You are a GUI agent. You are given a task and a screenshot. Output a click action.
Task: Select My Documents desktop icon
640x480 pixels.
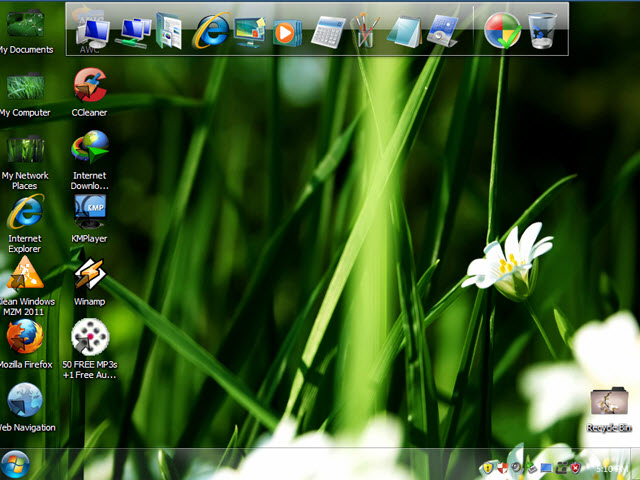tap(26, 33)
